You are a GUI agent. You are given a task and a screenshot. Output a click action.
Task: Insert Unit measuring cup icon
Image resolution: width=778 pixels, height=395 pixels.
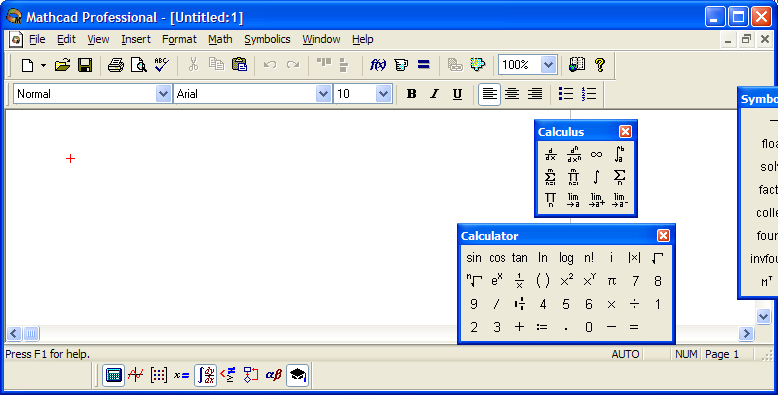[401, 65]
